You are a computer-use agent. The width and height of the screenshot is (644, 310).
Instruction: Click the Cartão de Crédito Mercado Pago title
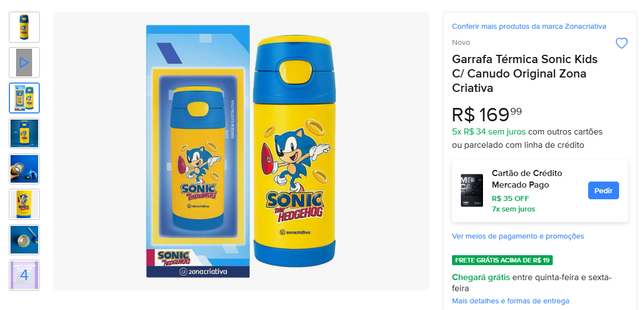pyautogui.click(x=527, y=179)
